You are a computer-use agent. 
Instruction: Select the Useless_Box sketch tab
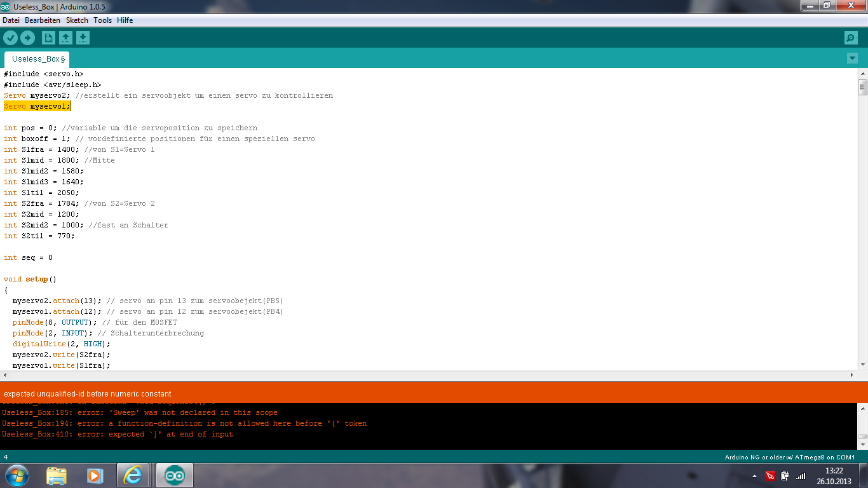[x=37, y=59]
